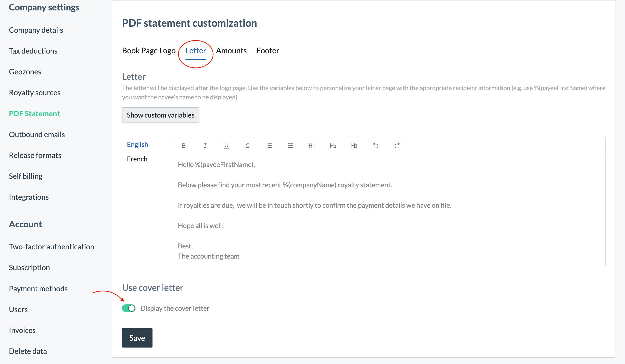
Task: Open the Invoices page
Action: [22, 330]
